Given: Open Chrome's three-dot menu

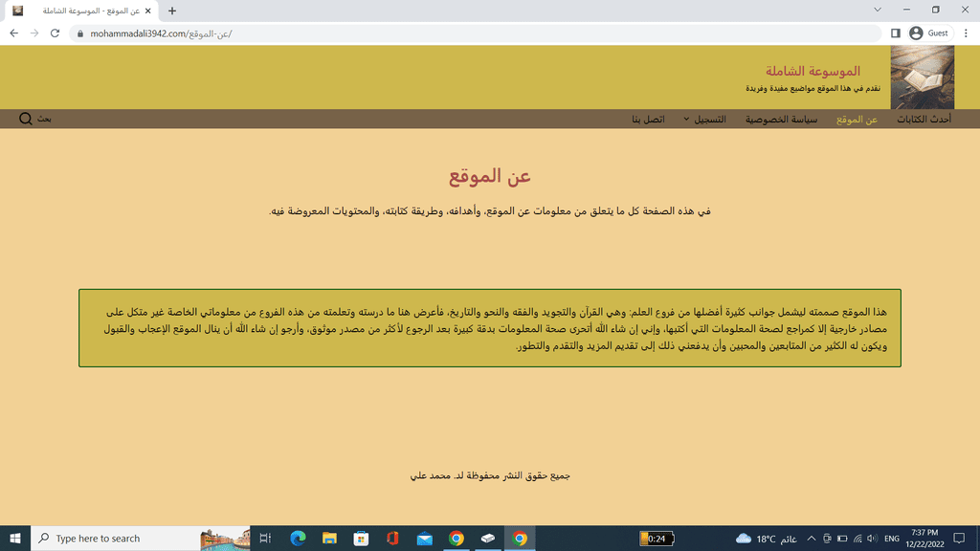Looking at the screenshot, I should click(x=966, y=33).
